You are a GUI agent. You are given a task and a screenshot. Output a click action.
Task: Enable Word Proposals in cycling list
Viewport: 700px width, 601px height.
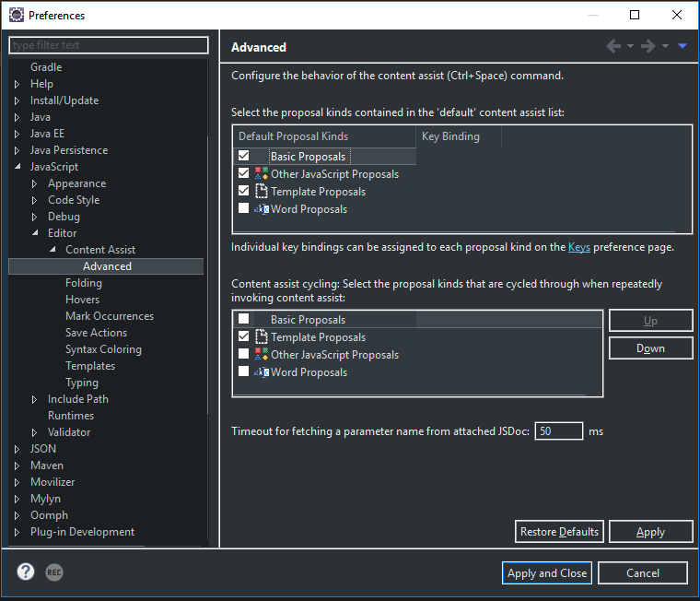[244, 371]
